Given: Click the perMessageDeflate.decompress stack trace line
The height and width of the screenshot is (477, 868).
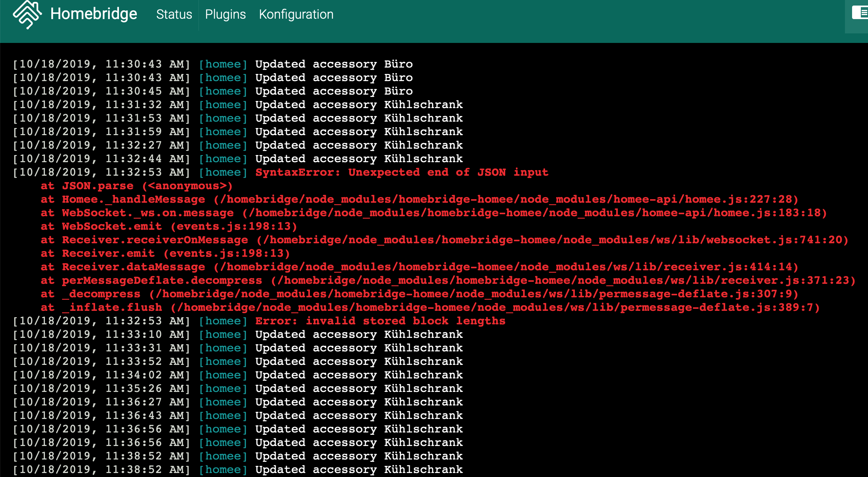Looking at the screenshot, I should (x=448, y=280).
